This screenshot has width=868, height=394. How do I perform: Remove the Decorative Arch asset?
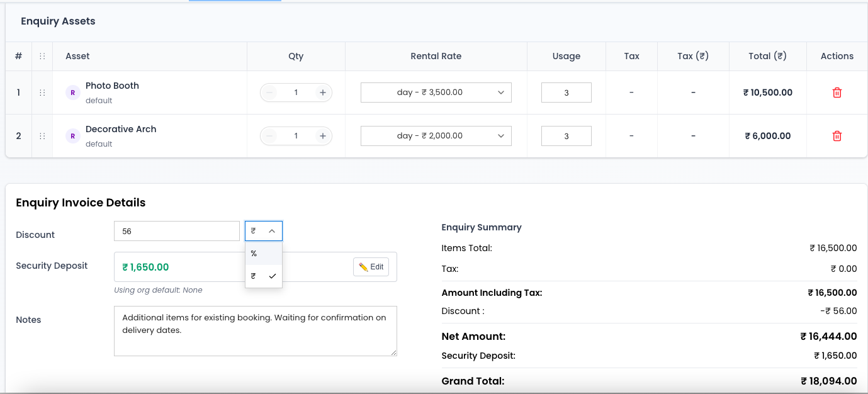[x=837, y=135]
